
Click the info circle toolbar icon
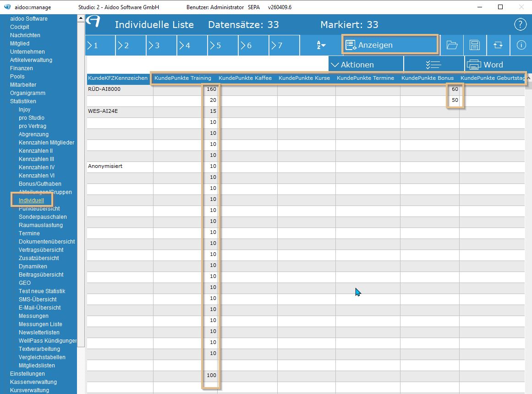[521, 45]
